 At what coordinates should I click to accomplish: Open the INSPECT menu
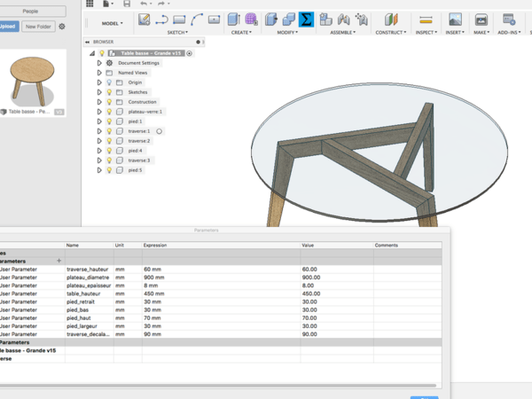pos(426,32)
